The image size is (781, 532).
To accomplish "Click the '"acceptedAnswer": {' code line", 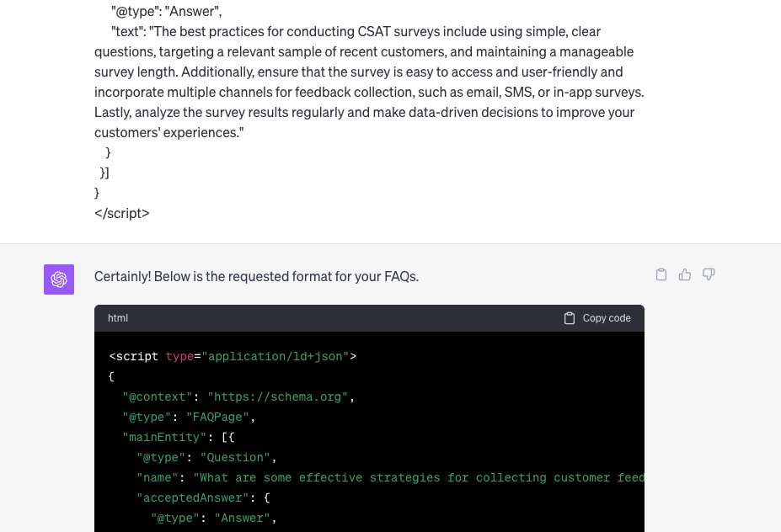I will [x=203, y=498].
